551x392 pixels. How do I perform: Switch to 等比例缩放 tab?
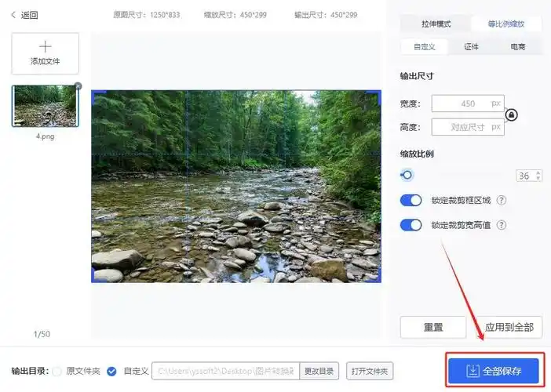click(x=506, y=24)
